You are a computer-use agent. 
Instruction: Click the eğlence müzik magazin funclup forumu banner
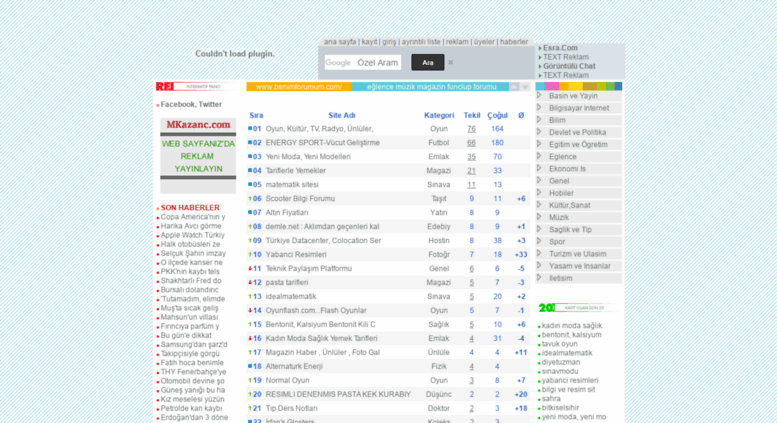(x=430, y=87)
